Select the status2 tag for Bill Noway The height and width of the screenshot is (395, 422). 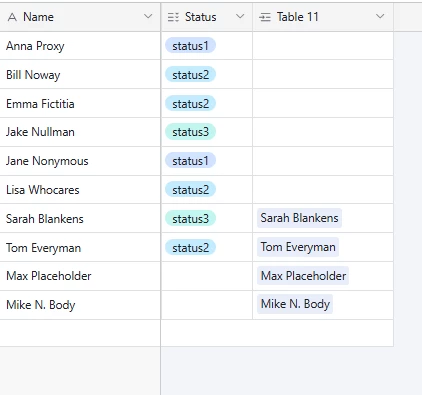point(190,75)
